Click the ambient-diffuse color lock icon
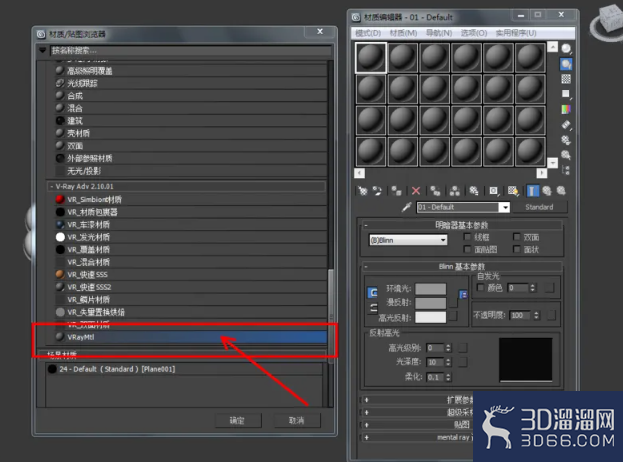Screen dimensions: 623x462 click(373, 293)
